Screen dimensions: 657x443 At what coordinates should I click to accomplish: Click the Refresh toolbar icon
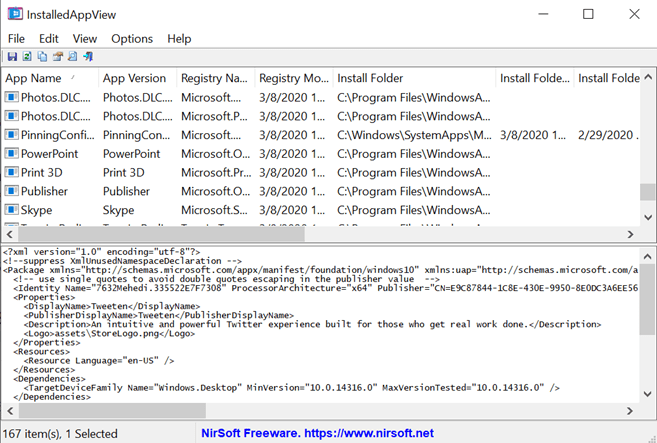tap(27, 57)
